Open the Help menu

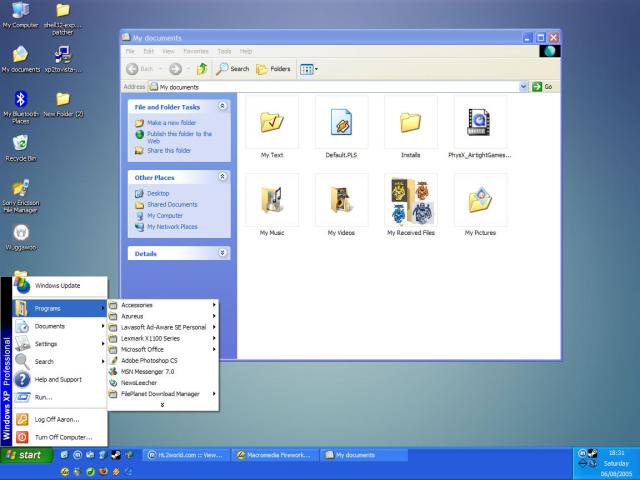coord(245,51)
